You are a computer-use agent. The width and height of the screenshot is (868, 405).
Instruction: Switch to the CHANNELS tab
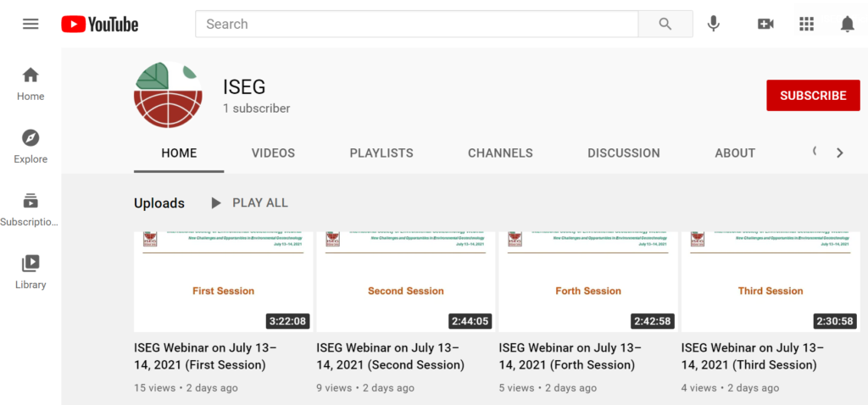500,153
